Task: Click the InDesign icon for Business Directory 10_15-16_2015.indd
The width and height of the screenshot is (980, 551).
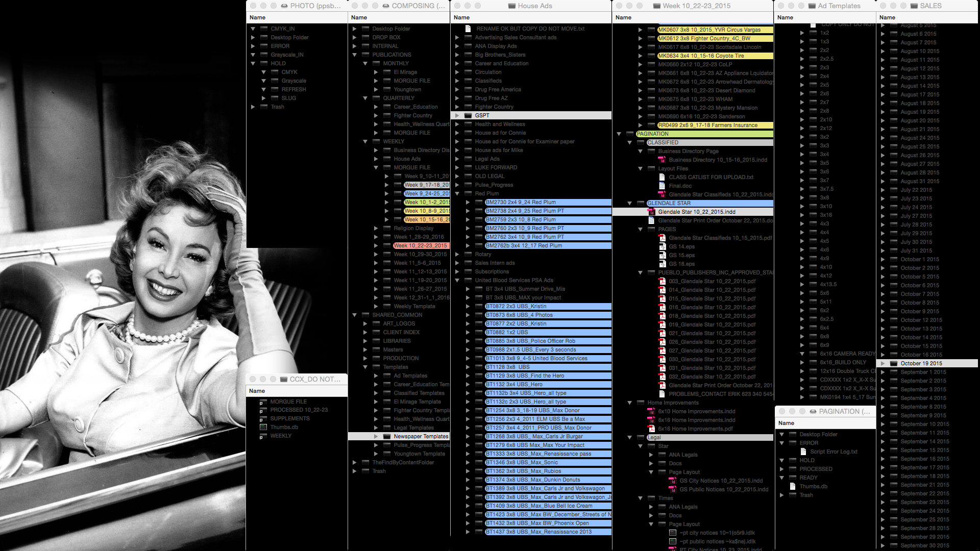Action: (661, 160)
